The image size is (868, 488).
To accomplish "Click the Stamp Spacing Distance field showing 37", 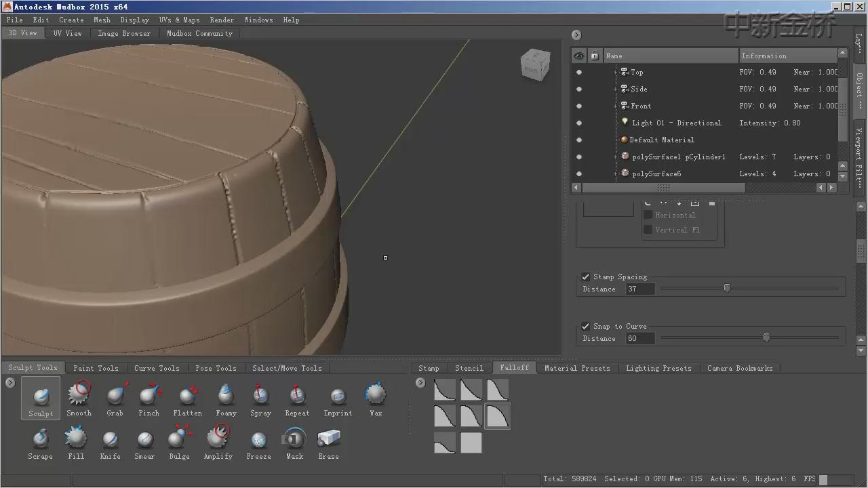I will (x=640, y=289).
